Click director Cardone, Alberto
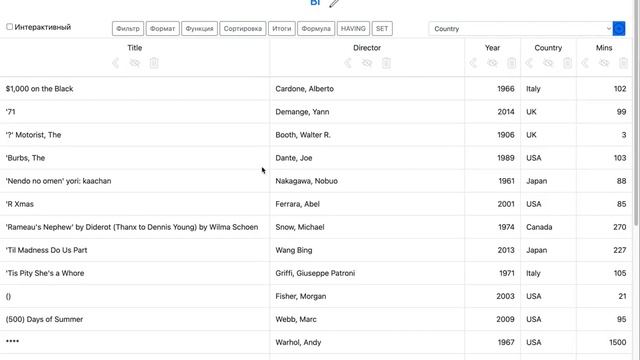This screenshot has height=360, width=640. pos(304,89)
